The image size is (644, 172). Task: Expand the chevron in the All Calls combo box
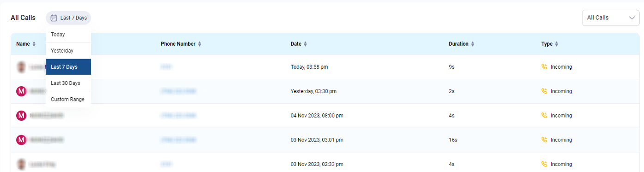[x=632, y=18]
